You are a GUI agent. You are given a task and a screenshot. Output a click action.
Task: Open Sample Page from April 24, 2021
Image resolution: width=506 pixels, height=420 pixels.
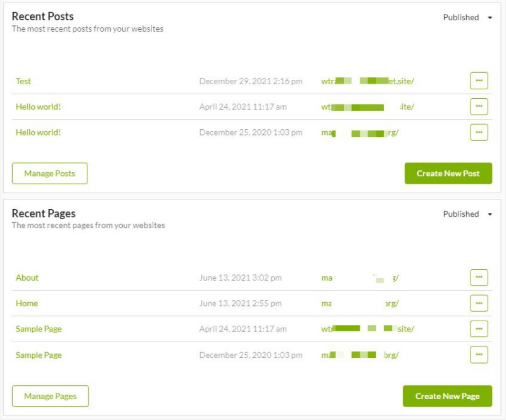click(x=39, y=329)
